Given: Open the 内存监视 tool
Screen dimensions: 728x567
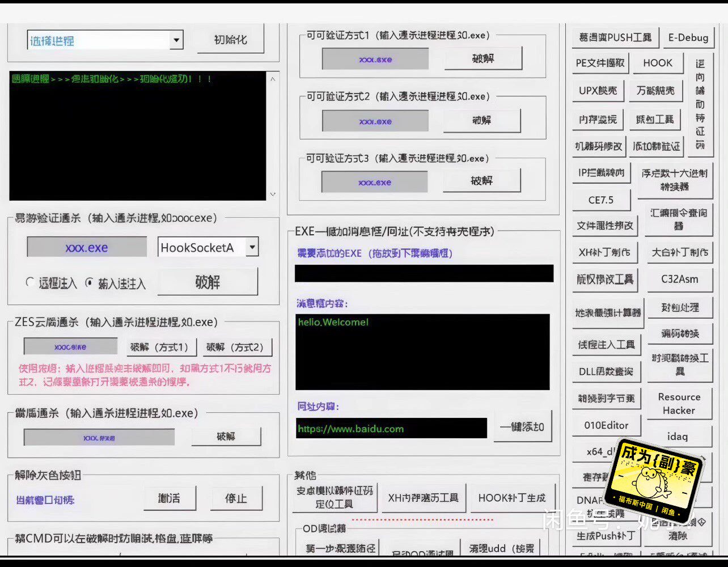Looking at the screenshot, I should [598, 119].
